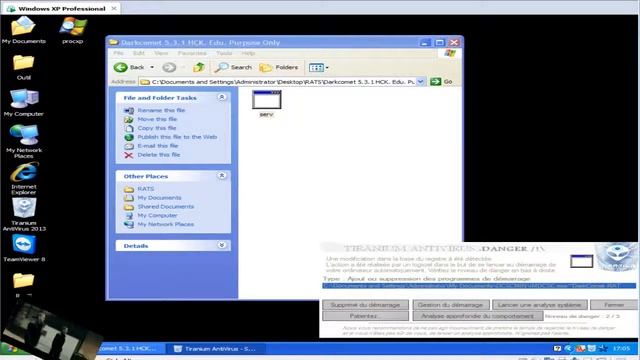Click Lancer une analyse système button
This screenshot has width=640, height=360.
(x=540, y=305)
